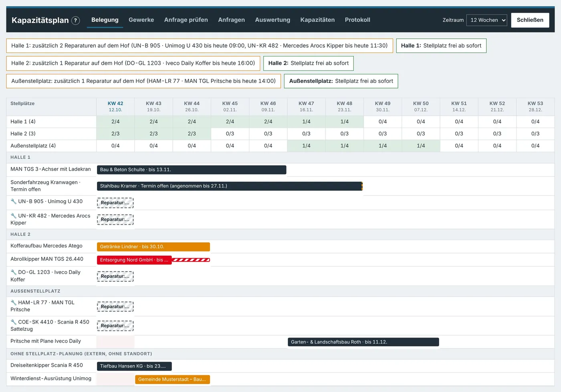
Task: Click the Schließen button
Action: pyautogui.click(x=530, y=20)
